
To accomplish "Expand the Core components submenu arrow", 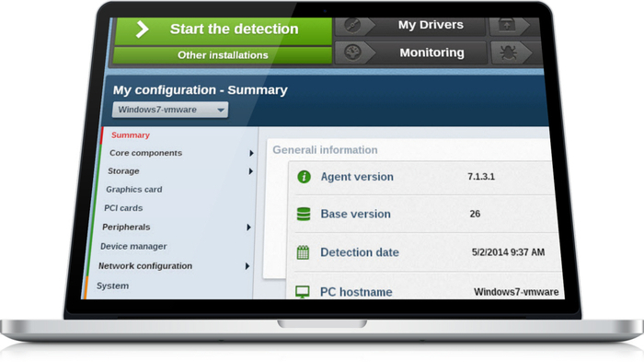I will pos(251,153).
